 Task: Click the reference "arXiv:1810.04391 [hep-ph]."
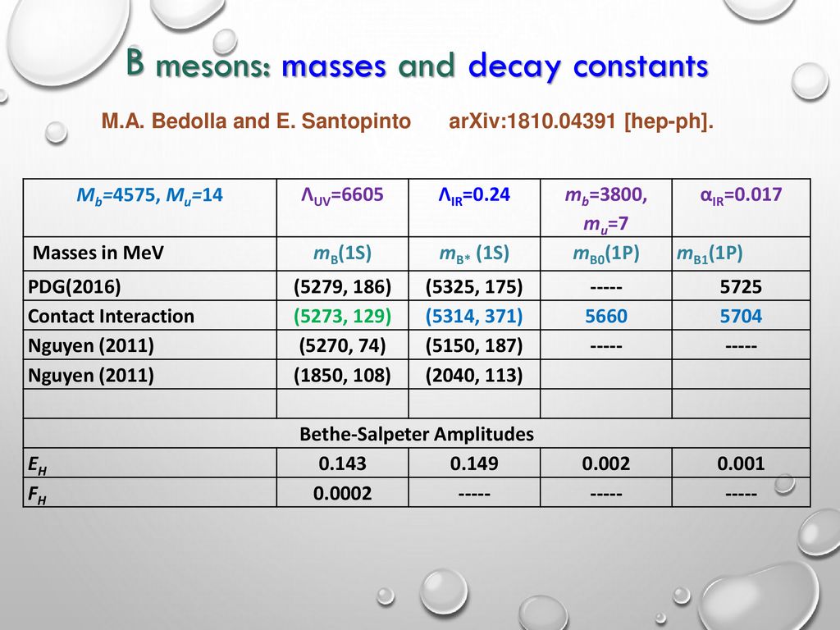[x=582, y=121]
